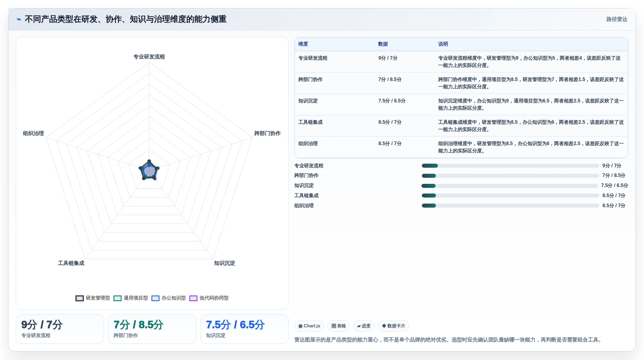Click the 跨部门协作 progress bar
Image resolution: width=644 pixels, height=360 pixels.
pyautogui.click(x=510, y=176)
